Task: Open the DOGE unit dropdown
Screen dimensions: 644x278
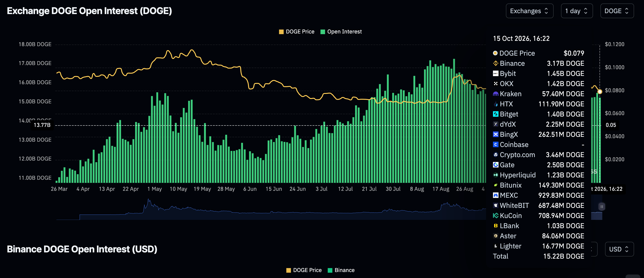Action: (617, 11)
